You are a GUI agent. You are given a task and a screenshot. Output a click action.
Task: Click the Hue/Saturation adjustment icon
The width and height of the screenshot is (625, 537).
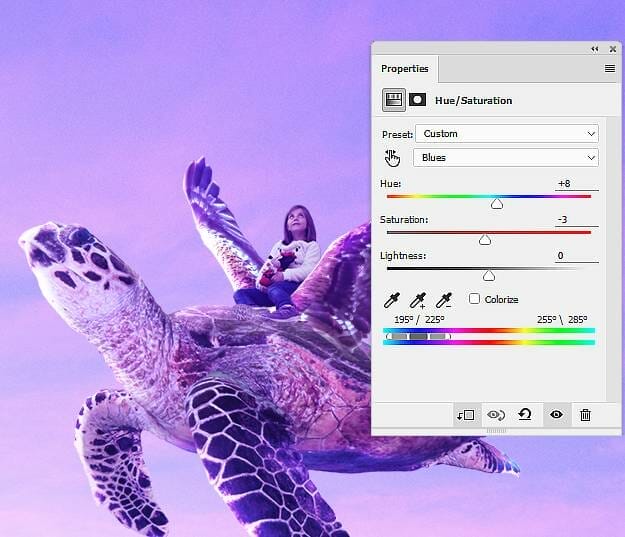[393, 100]
